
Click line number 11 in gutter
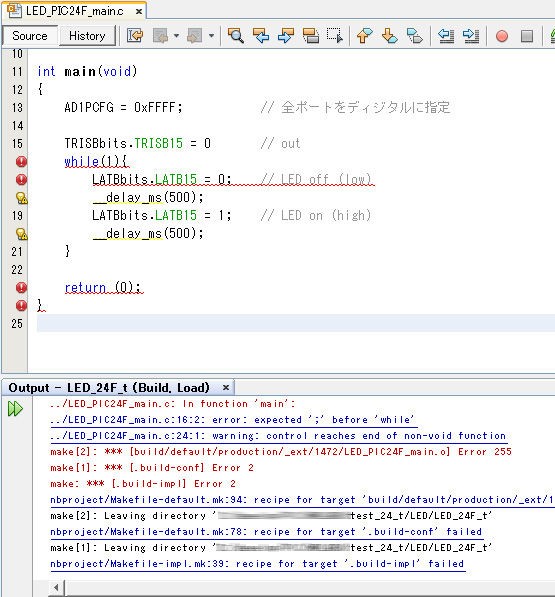(17, 72)
